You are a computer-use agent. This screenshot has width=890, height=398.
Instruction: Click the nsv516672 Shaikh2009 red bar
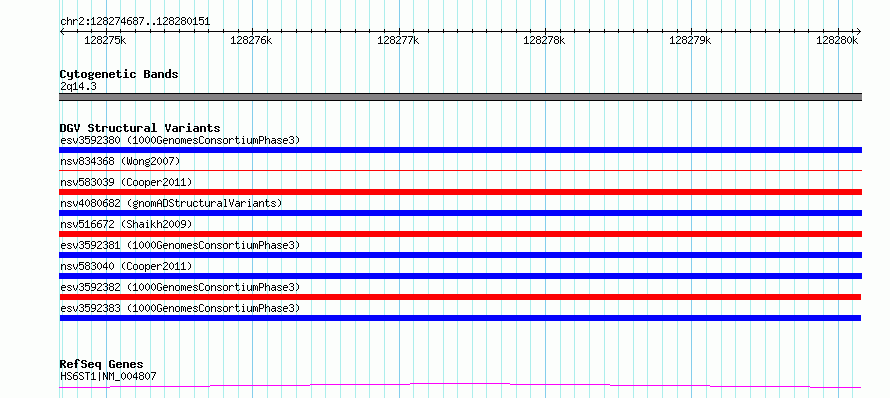460,234
